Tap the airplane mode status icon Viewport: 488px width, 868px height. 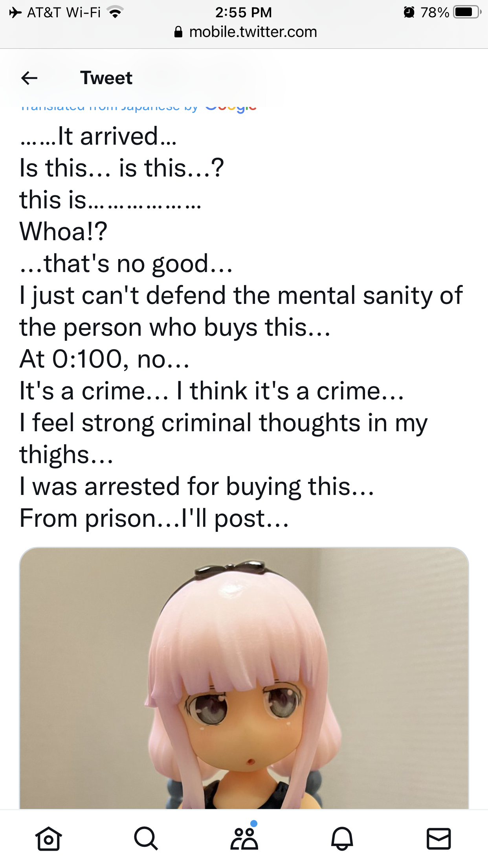pyautogui.click(x=15, y=13)
